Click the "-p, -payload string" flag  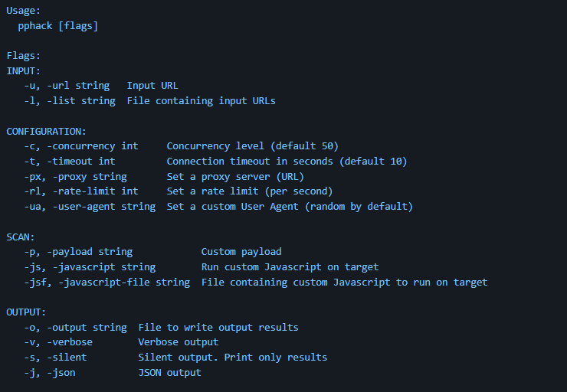78,251
